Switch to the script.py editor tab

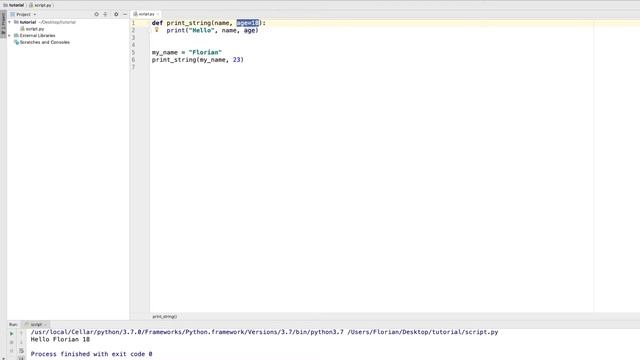click(x=146, y=14)
